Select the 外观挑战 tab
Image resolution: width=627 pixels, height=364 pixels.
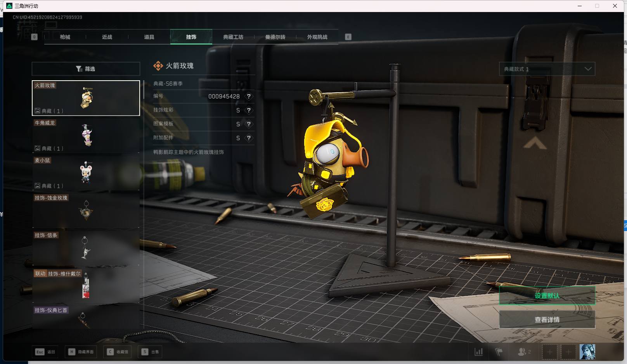coord(317,37)
